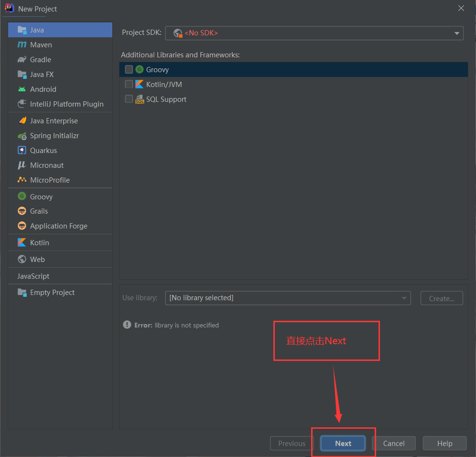Click the SQL Support icon
This screenshot has width=476, height=457.
pos(140,99)
